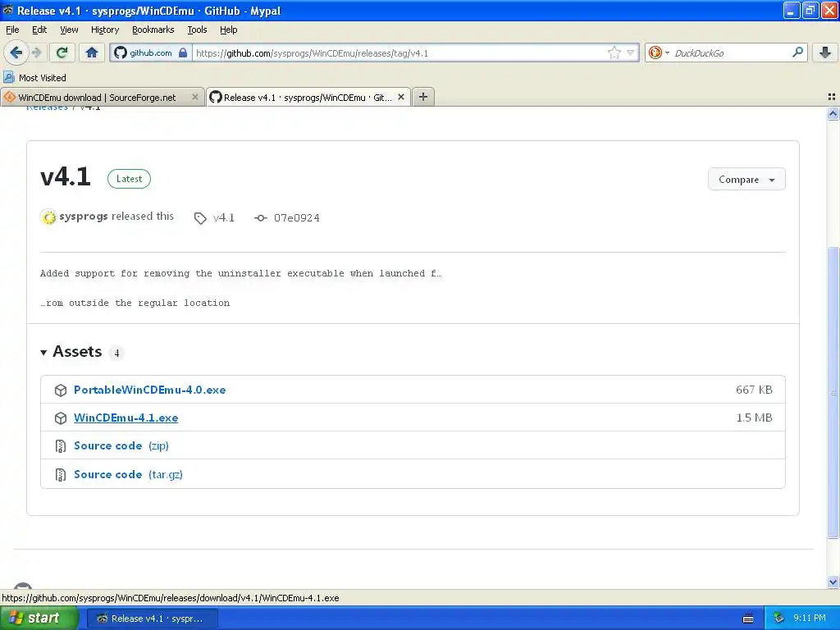This screenshot has width=840, height=630.
Task: Open the Compare dropdown
Action: coord(746,180)
